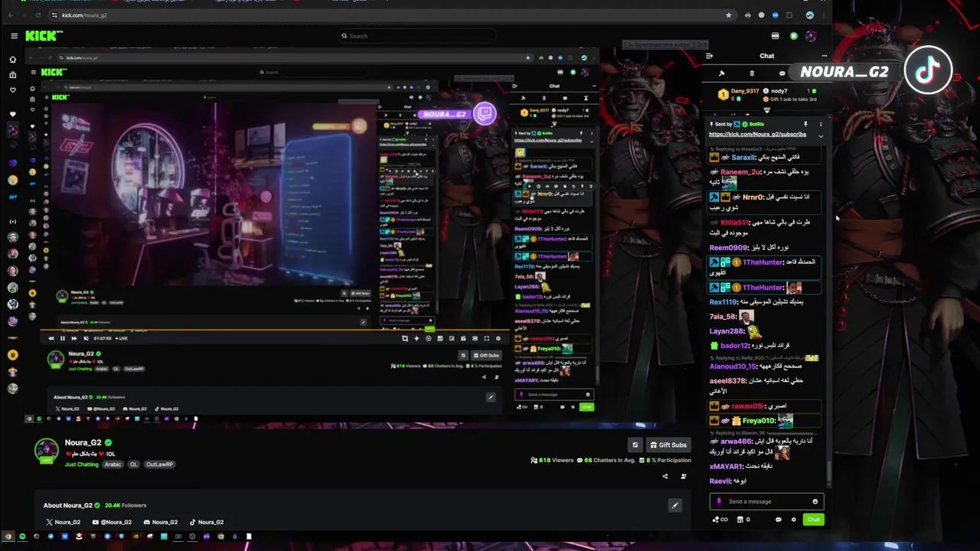This screenshot has width=980, height=551.
Task: Click username Alanoud10_15 in chat
Action: click(x=733, y=367)
